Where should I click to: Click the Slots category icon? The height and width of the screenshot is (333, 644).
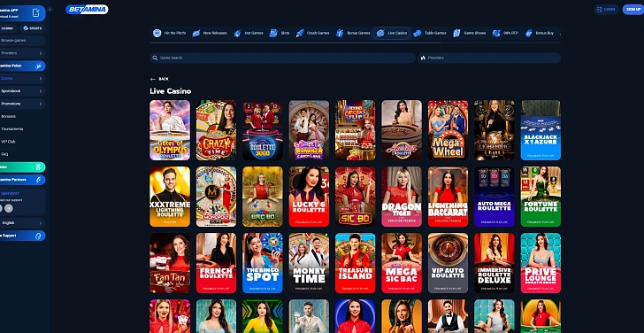(x=273, y=33)
